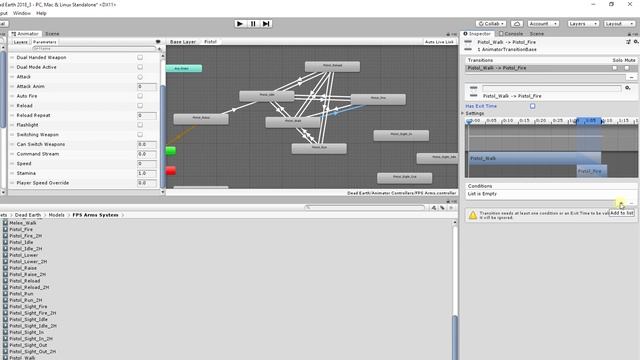This screenshot has width=640, height=360.
Task: Open the preset selector icon in Inspector header
Action: [628, 42]
